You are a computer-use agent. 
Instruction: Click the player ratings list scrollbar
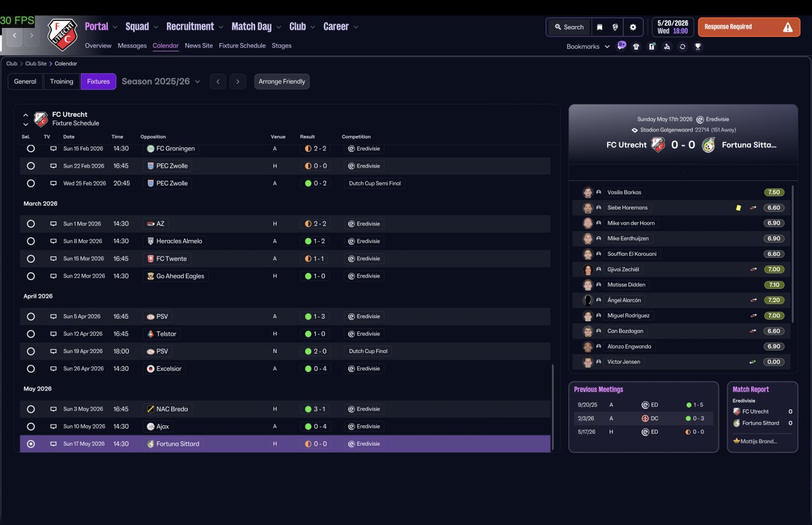[x=793, y=254]
